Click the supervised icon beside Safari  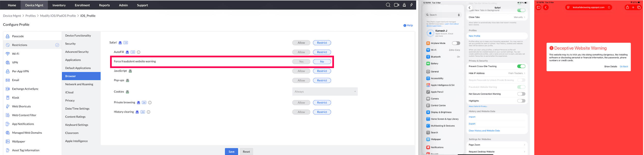click(120, 43)
